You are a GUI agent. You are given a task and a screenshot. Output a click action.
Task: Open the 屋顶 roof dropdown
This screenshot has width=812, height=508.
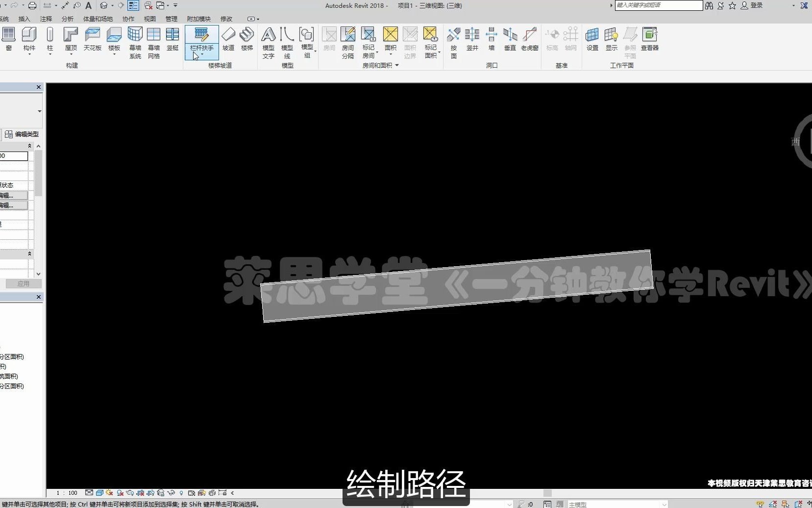(x=70, y=53)
